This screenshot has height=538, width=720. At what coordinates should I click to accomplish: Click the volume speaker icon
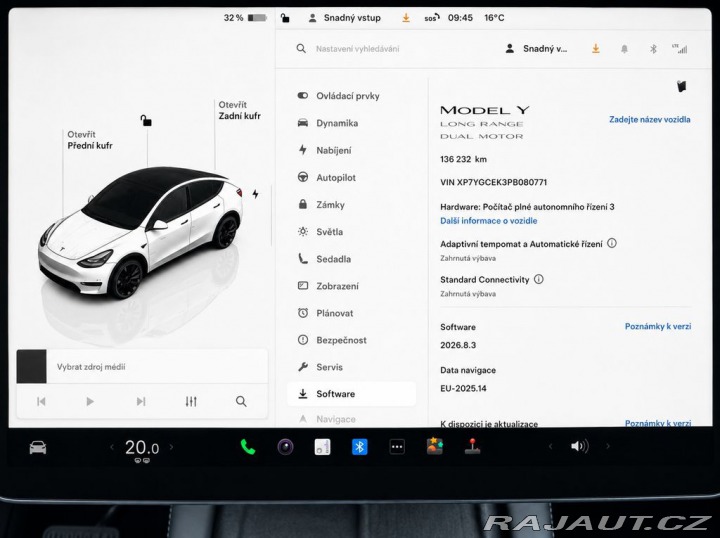[579, 446]
